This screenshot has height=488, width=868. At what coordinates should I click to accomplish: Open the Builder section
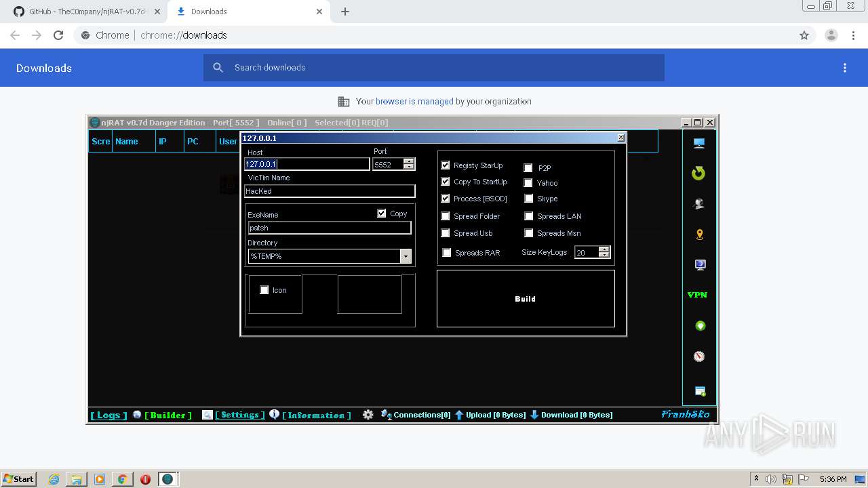pos(168,415)
